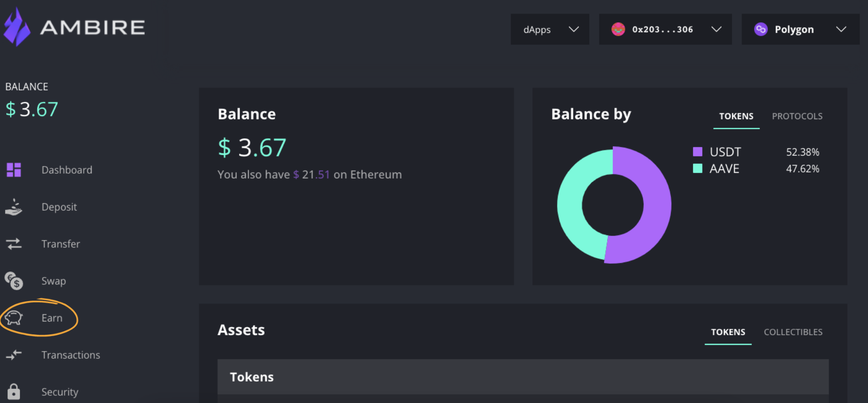This screenshot has height=403, width=868.
Task: Click the $ 3.67 amount in Balance card
Action: tap(252, 147)
